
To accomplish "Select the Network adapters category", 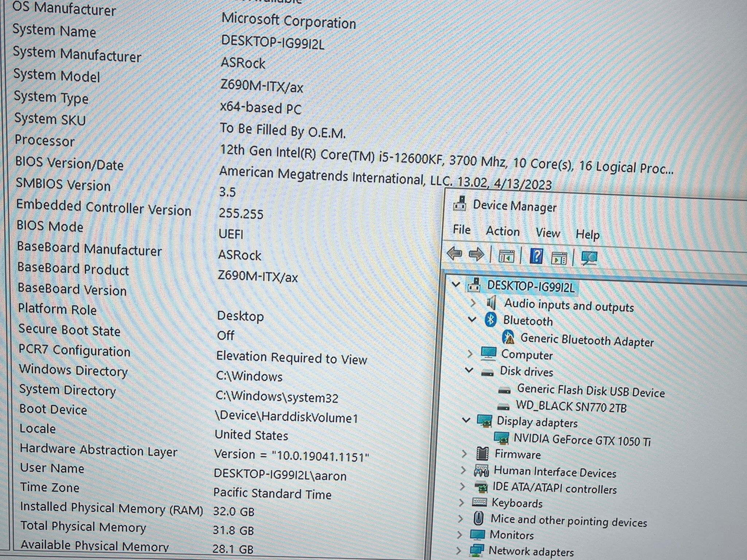I will pyautogui.click(x=531, y=551).
